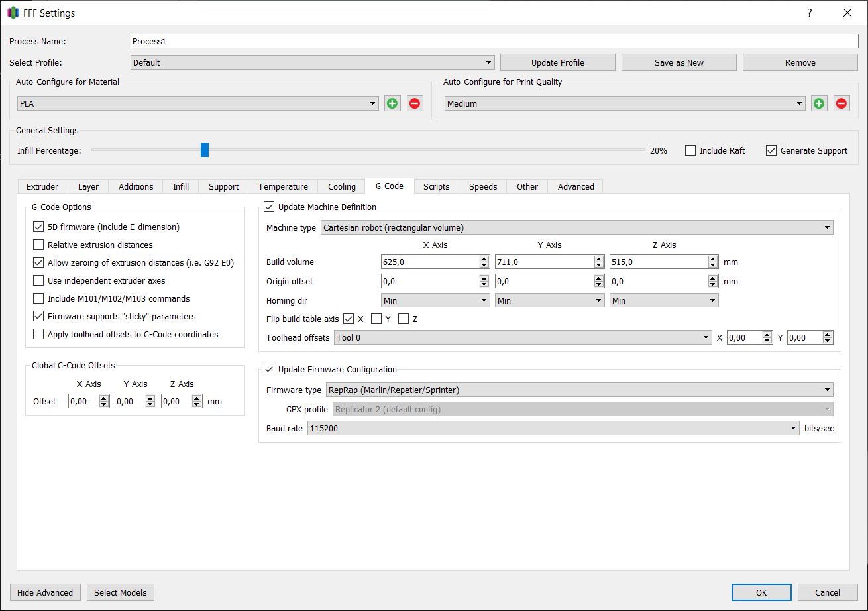Screen dimensions: 868x611
Task: Enable 5D firmware checkbox
Action: 38,227
